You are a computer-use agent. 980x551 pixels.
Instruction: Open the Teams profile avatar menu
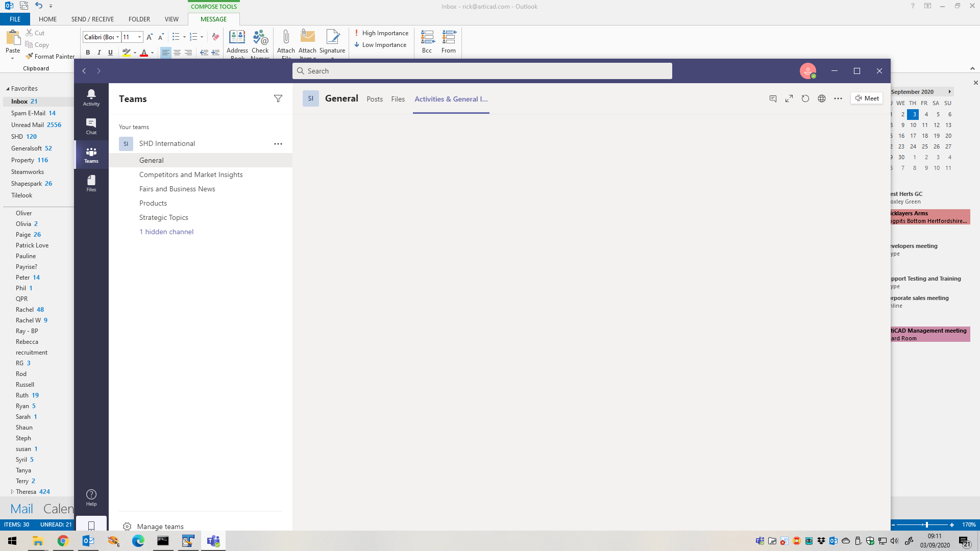tap(808, 71)
